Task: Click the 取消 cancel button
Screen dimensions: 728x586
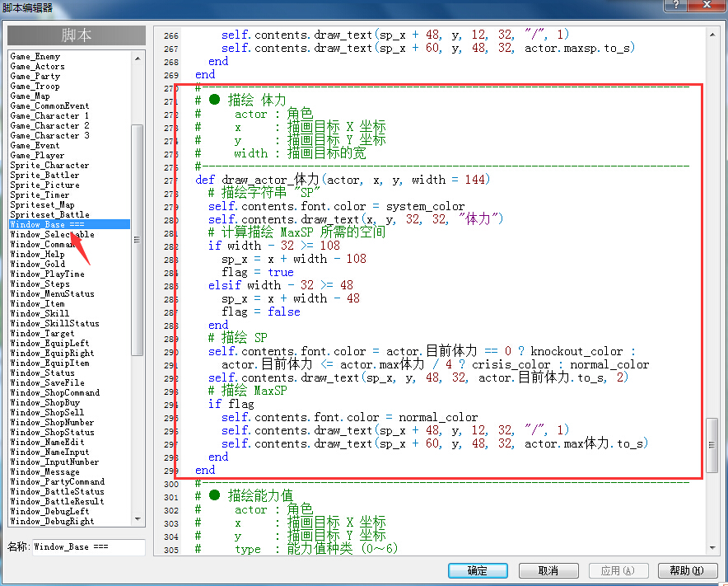Action: point(548,570)
